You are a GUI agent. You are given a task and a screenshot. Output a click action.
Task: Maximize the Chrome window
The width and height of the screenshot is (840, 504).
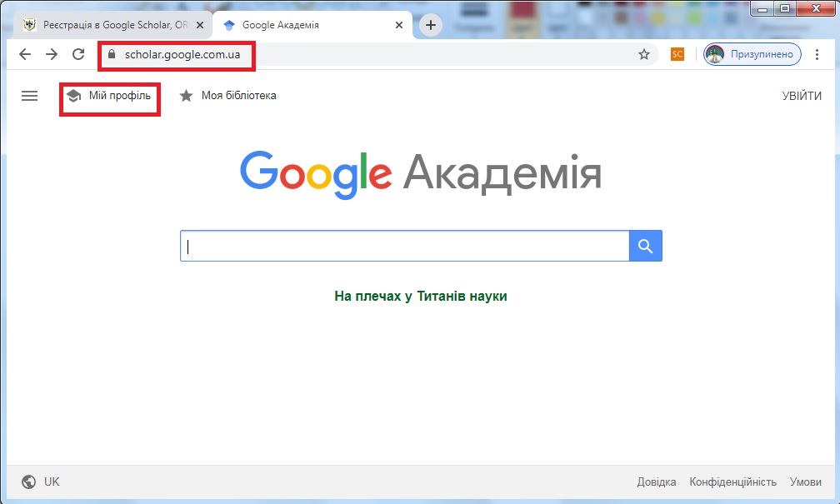[x=785, y=8]
